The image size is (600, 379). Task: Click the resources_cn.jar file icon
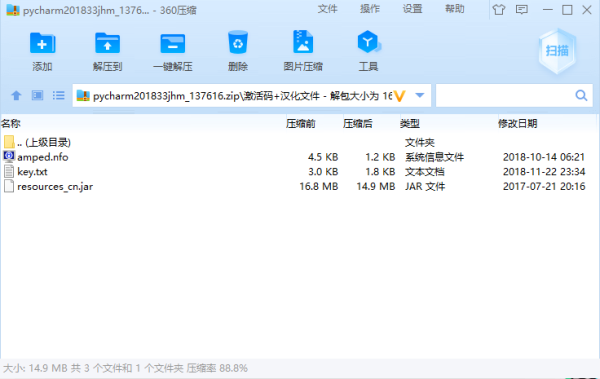(x=9, y=186)
